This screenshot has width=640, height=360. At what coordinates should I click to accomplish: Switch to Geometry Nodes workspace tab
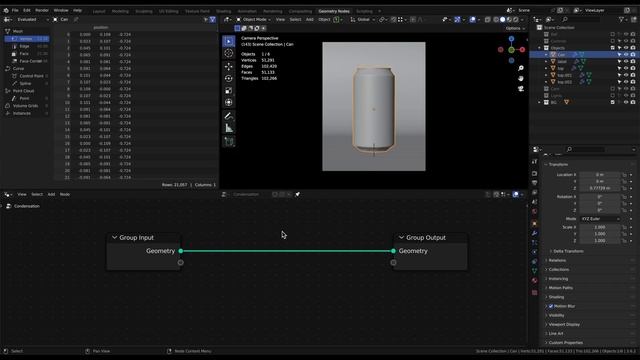pyautogui.click(x=334, y=11)
